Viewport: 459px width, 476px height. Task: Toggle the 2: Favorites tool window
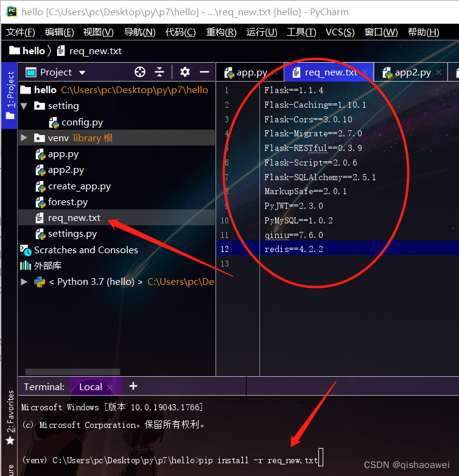click(x=10, y=417)
